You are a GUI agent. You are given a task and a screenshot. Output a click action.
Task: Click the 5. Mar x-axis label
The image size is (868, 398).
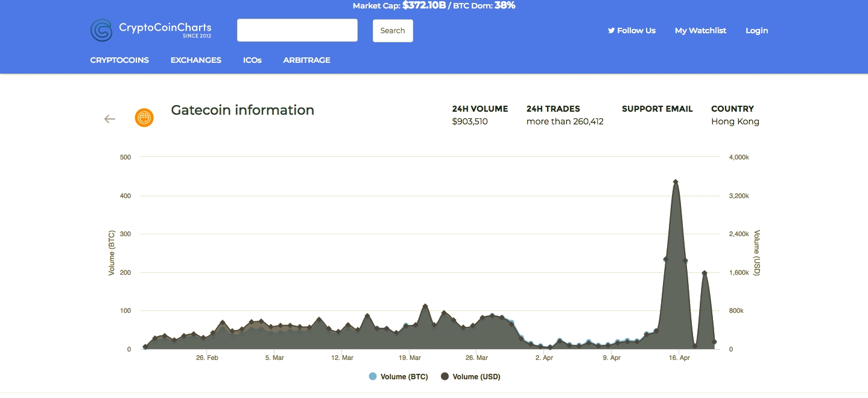coord(274,358)
